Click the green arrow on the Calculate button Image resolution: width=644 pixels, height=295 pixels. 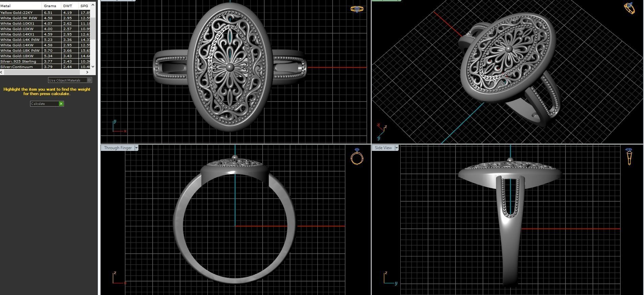61,104
